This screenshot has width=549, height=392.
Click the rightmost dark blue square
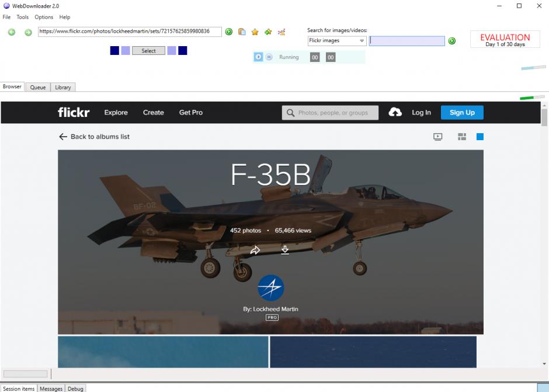[x=182, y=50]
